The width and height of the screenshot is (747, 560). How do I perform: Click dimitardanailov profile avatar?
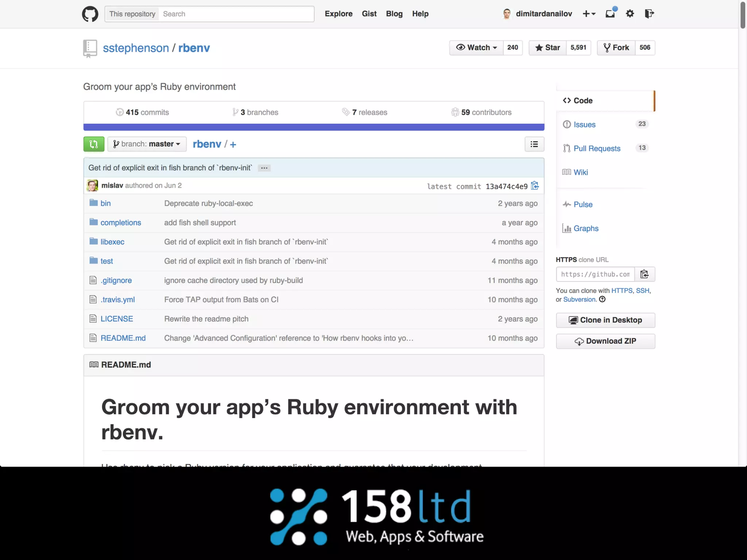pyautogui.click(x=507, y=14)
